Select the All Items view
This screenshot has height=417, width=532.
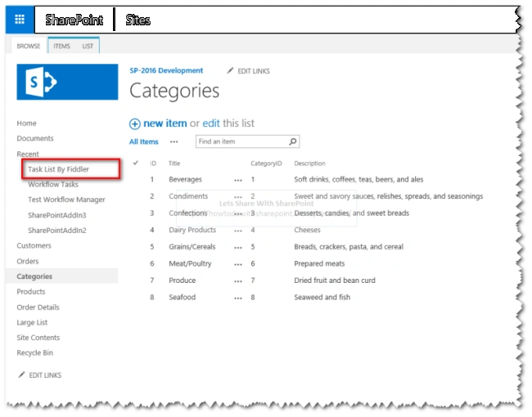(x=144, y=141)
